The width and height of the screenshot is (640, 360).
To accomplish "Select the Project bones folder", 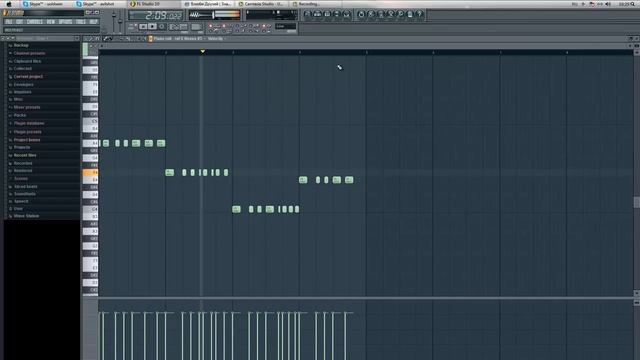I will [x=27, y=140].
